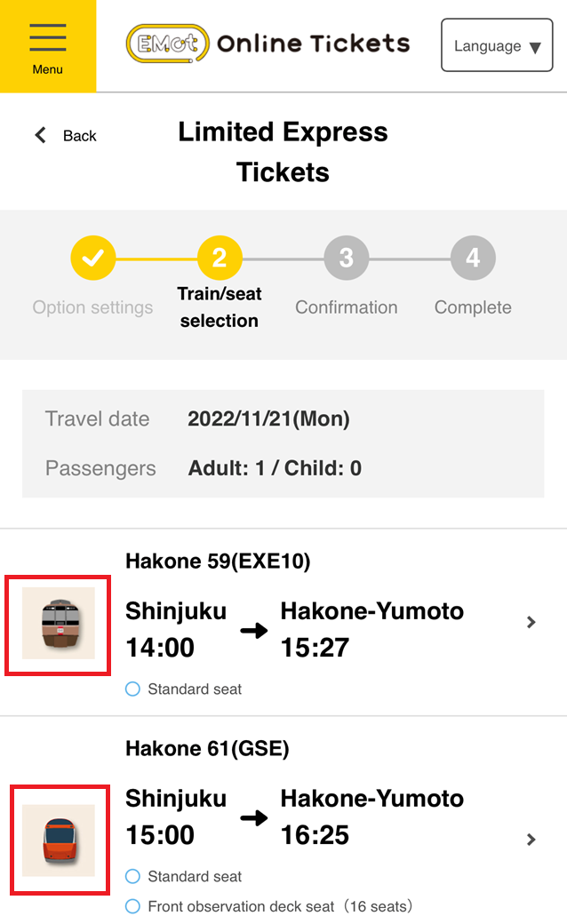Click Front observation deck seat circle
567x924 pixels.
point(133,906)
